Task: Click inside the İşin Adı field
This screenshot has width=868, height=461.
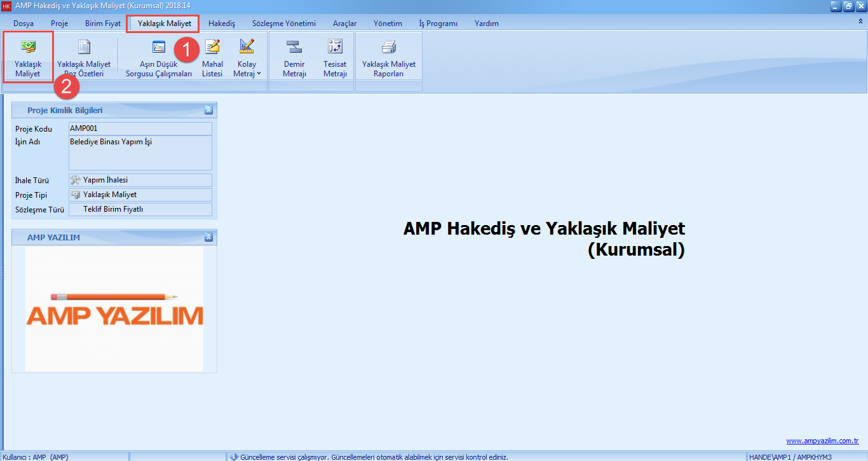Action: [140, 151]
